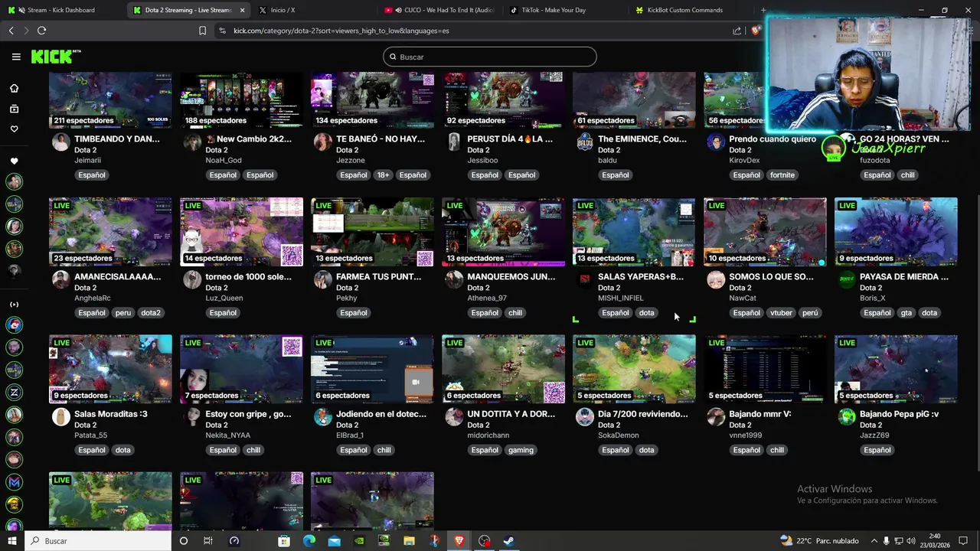Image resolution: width=980 pixels, height=551 pixels.
Task: Go to Home in Kick sidebar
Action: coord(14,88)
